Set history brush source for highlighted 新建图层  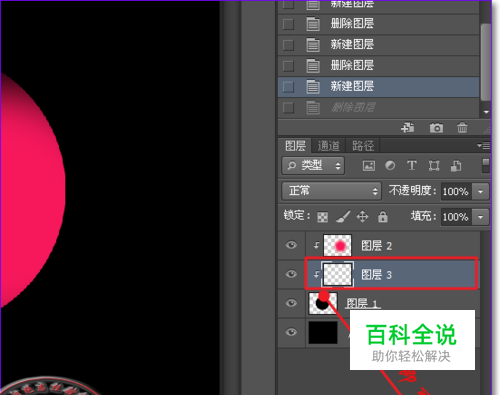point(288,87)
